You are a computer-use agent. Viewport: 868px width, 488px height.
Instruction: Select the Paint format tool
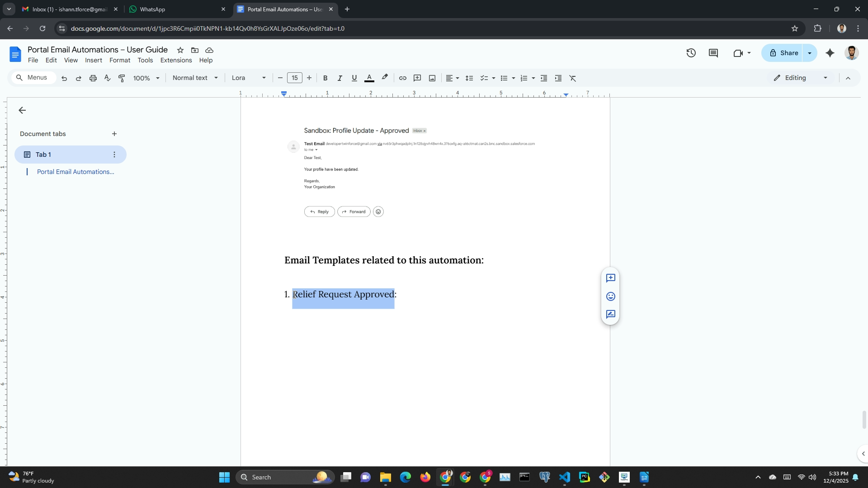point(122,78)
